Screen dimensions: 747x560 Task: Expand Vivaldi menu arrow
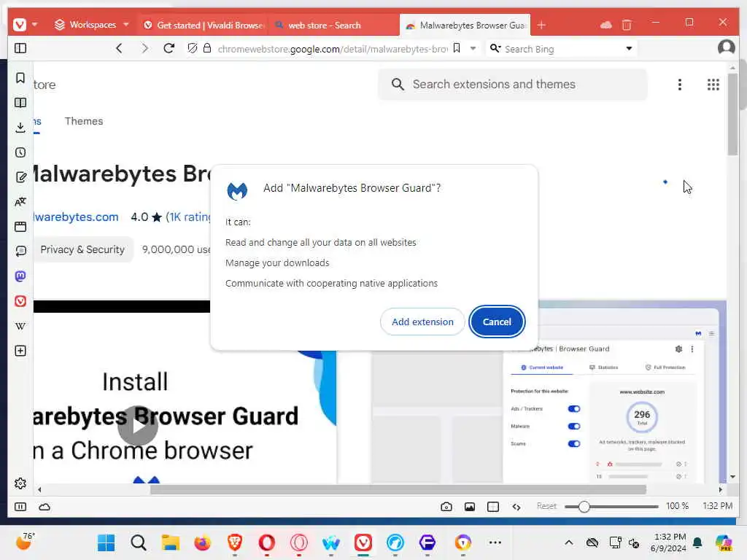35,24
